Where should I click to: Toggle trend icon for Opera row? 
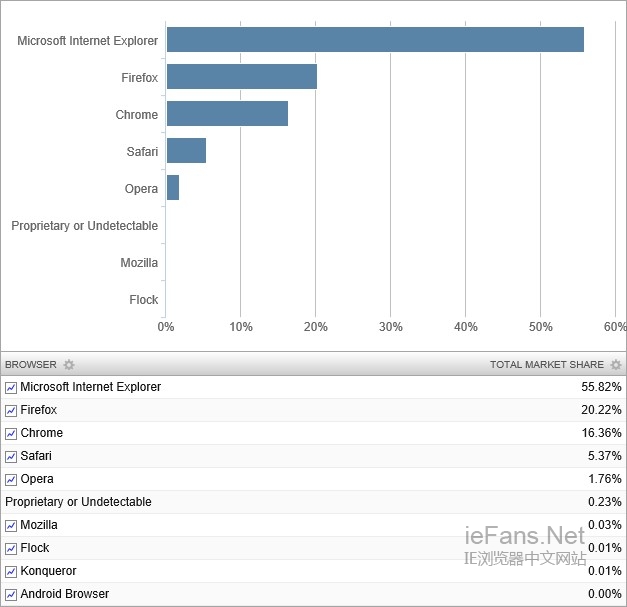[11, 479]
